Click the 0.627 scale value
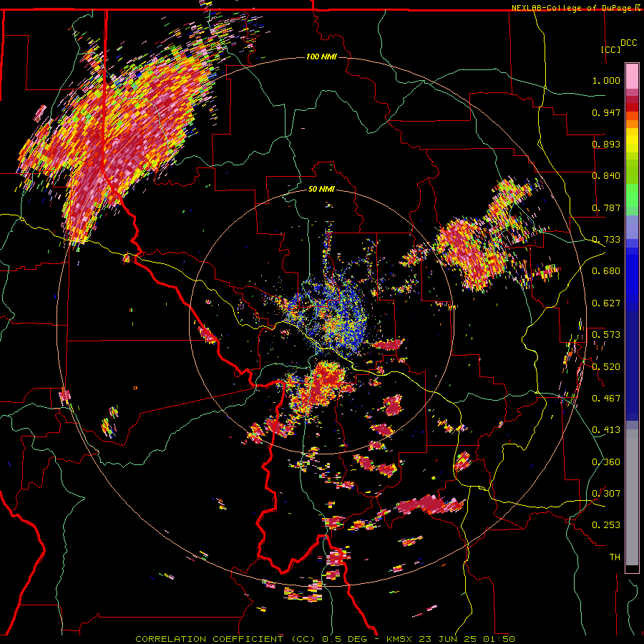The width and height of the screenshot is (644, 644). (606, 303)
